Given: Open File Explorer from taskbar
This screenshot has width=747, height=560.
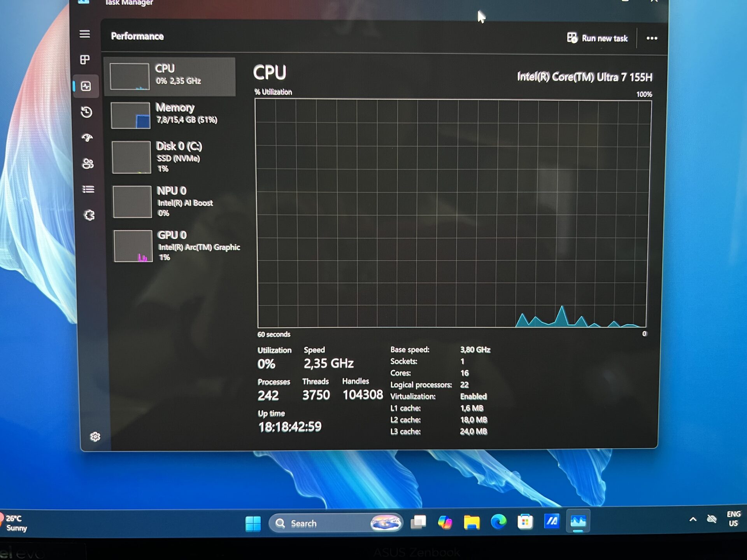Looking at the screenshot, I should point(472,522).
